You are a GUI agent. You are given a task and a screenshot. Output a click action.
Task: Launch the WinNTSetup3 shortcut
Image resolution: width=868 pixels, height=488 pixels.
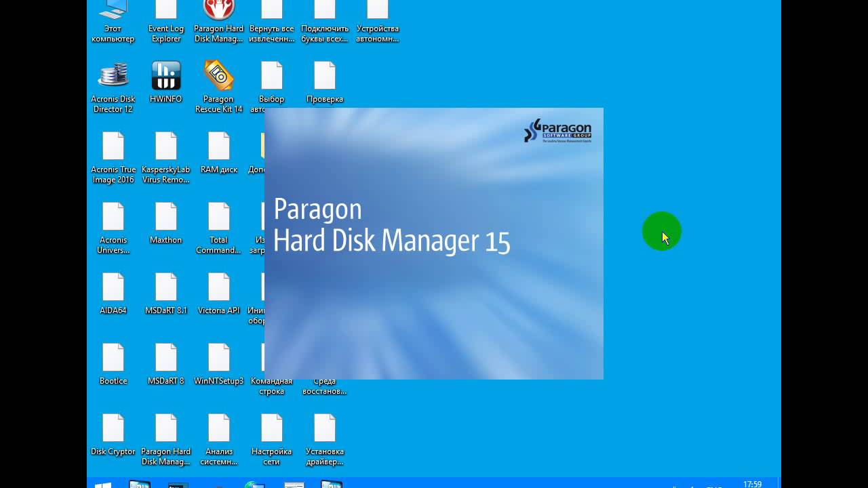(x=219, y=365)
